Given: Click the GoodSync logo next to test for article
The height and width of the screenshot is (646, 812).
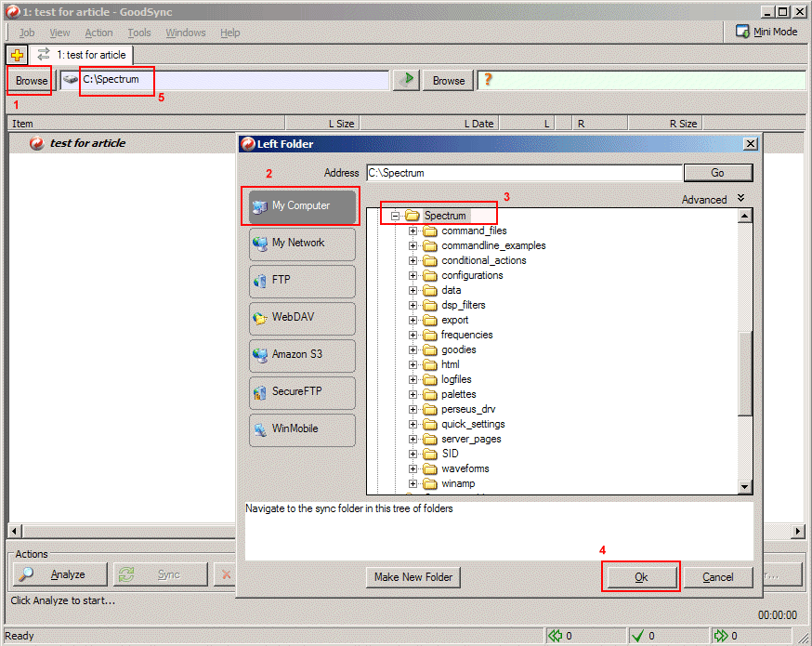Looking at the screenshot, I should click(x=37, y=143).
